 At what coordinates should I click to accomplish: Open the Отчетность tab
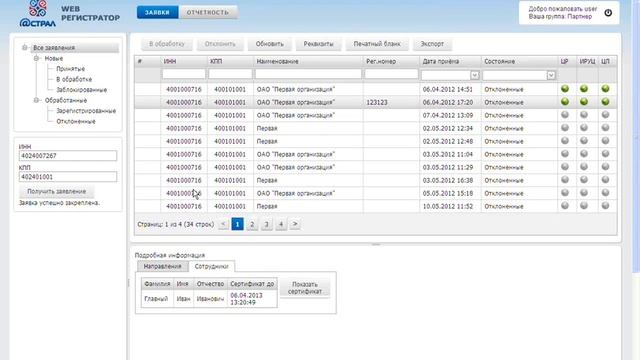pyautogui.click(x=208, y=12)
